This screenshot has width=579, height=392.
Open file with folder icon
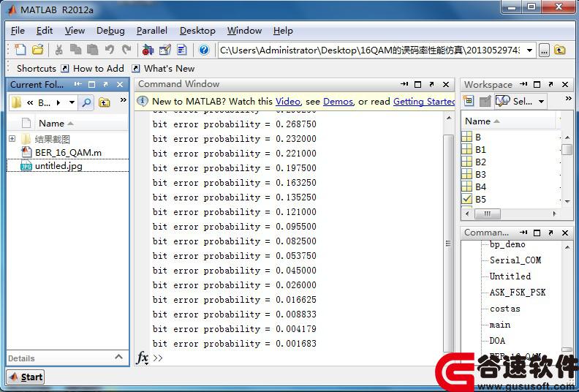point(38,50)
